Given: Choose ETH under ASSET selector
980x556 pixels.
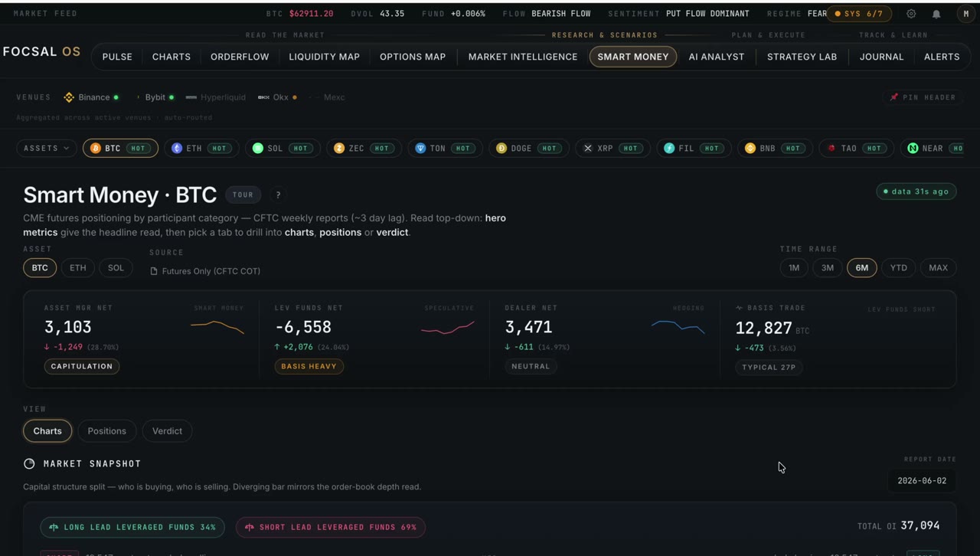Looking at the screenshot, I should pyautogui.click(x=78, y=268).
